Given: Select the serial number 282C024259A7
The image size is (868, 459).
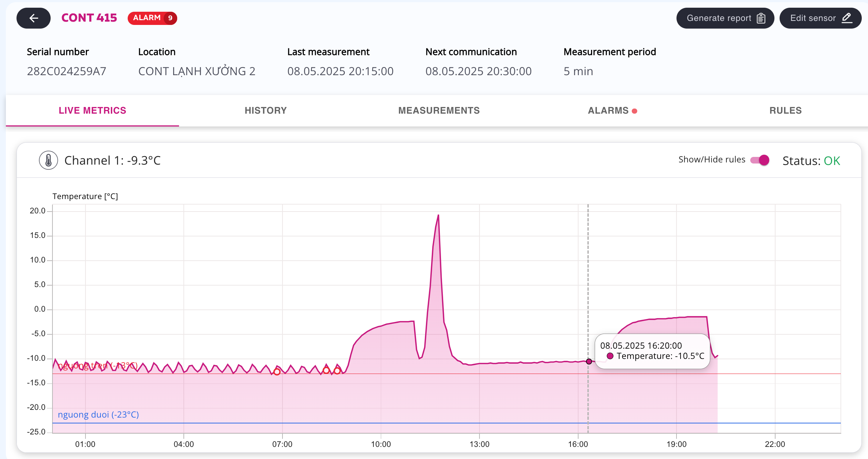Looking at the screenshot, I should point(66,71).
